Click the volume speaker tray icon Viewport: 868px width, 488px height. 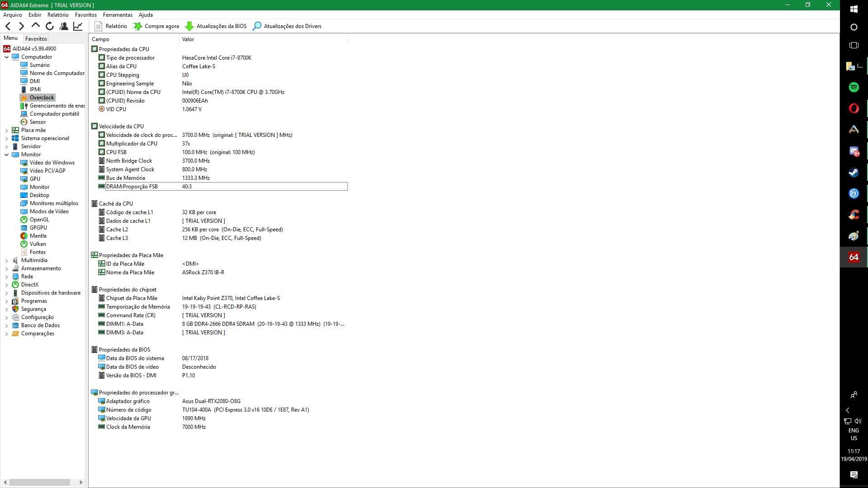858,421
